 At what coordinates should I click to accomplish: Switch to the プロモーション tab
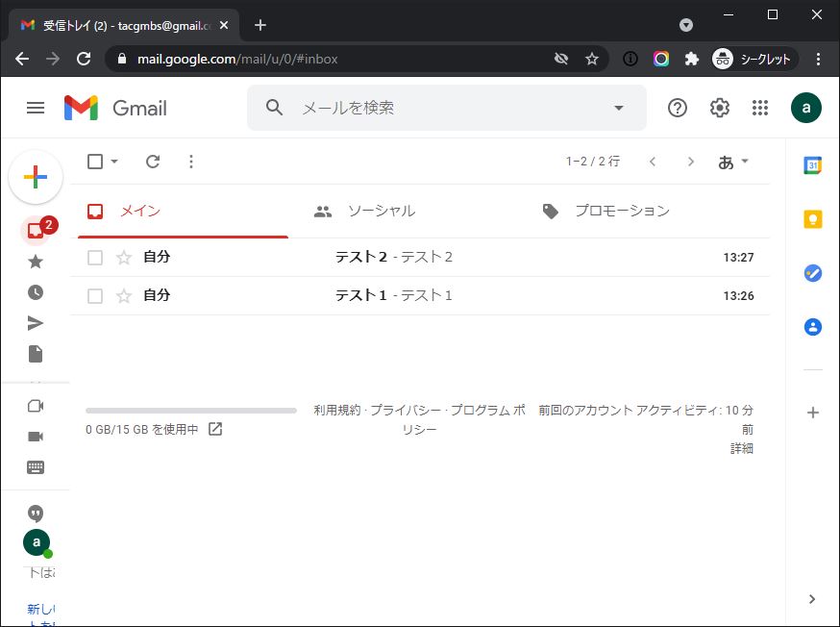(621, 211)
